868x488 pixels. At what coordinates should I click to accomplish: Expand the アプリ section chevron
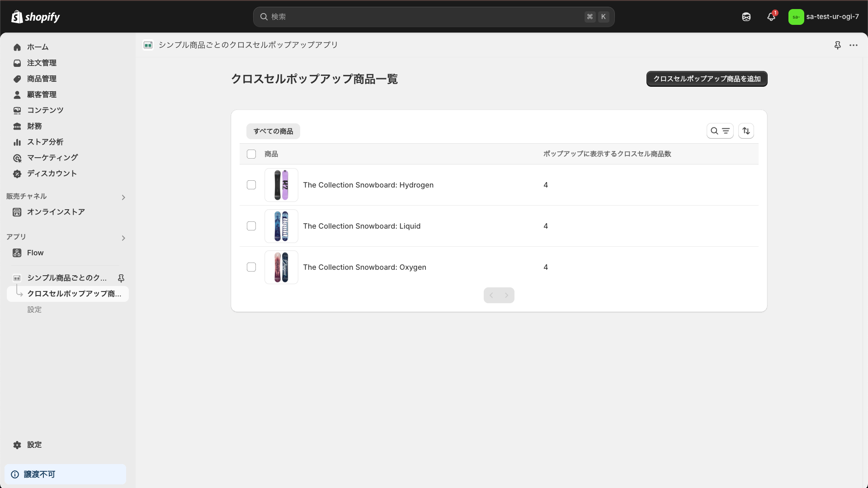(123, 238)
